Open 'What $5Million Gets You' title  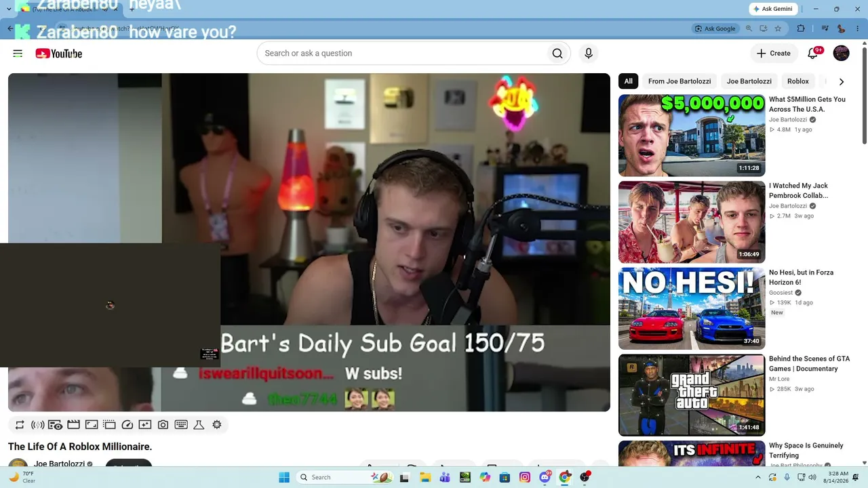(x=807, y=104)
